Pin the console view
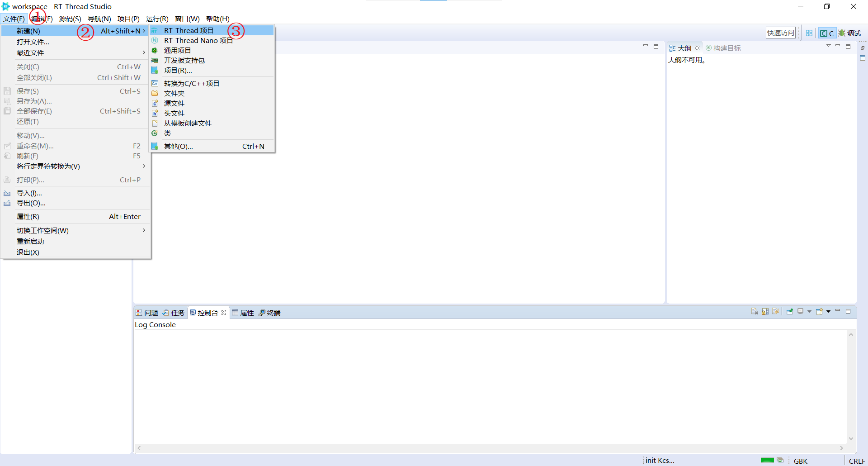868x466 pixels. (x=790, y=311)
